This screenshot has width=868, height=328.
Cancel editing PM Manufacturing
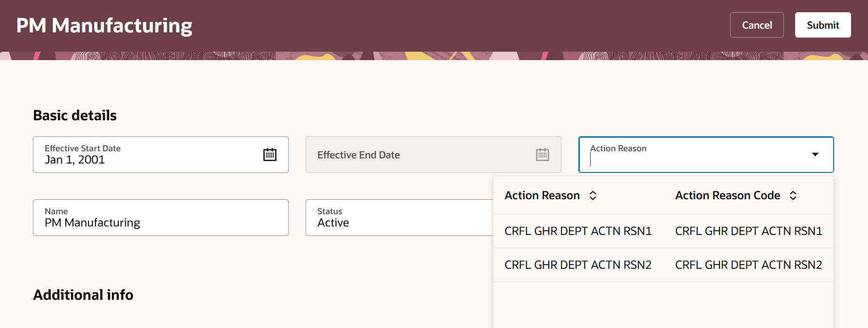coord(757,25)
